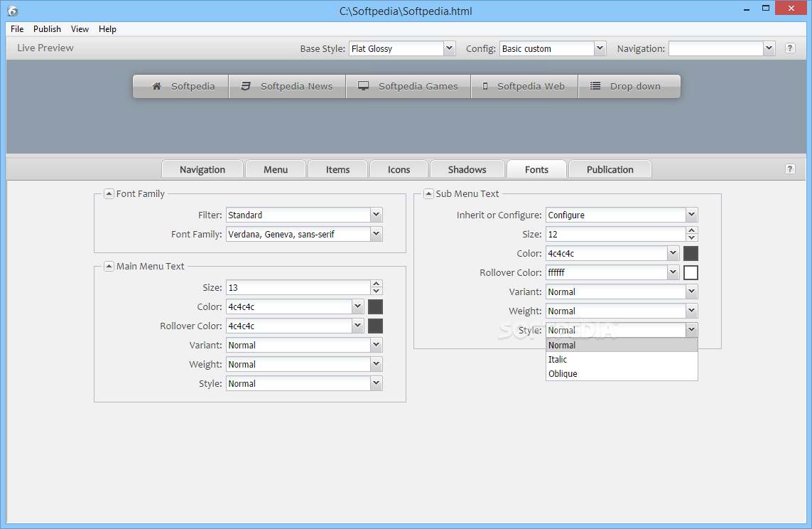
Task: Switch to the Publication tab
Action: (610, 169)
